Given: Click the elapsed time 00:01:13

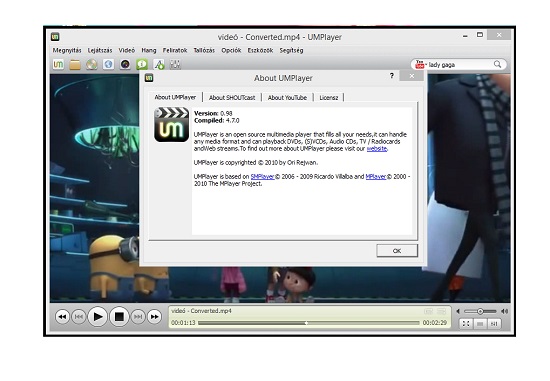Looking at the screenshot, I should click(x=183, y=323).
